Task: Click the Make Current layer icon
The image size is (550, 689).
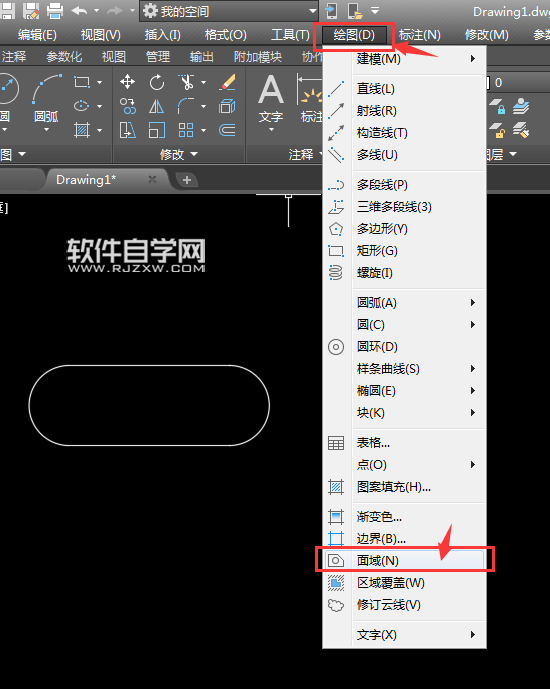Action: [x=521, y=106]
